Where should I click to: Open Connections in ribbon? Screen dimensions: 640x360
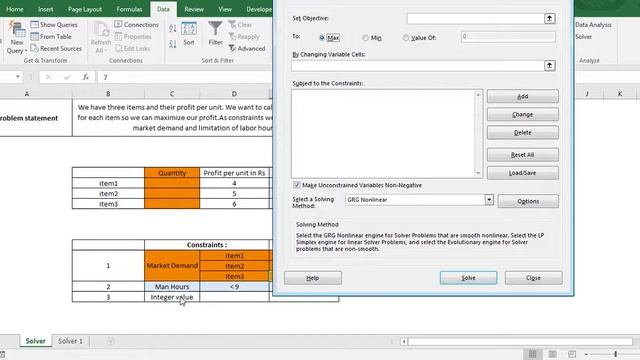pos(136,24)
